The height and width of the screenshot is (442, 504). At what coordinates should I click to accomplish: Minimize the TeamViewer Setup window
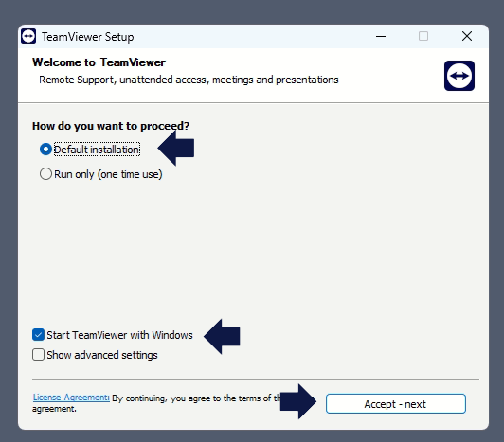381,36
